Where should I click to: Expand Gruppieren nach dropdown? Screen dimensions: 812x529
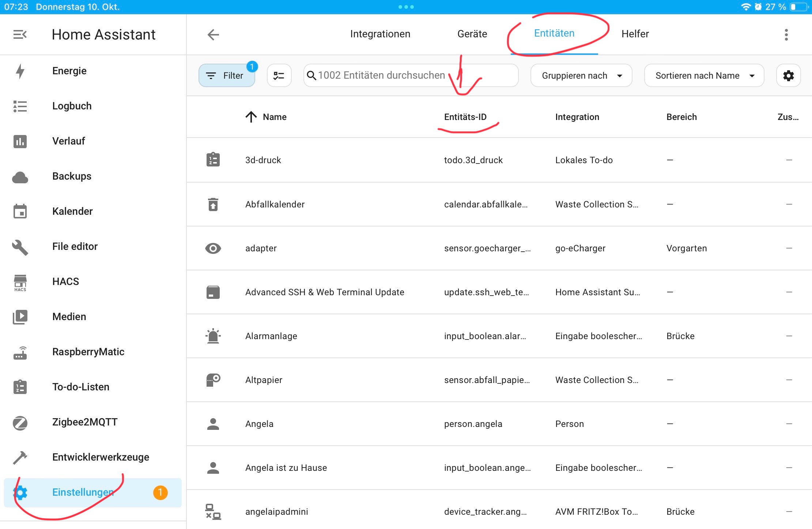click(x=581, y=76)
